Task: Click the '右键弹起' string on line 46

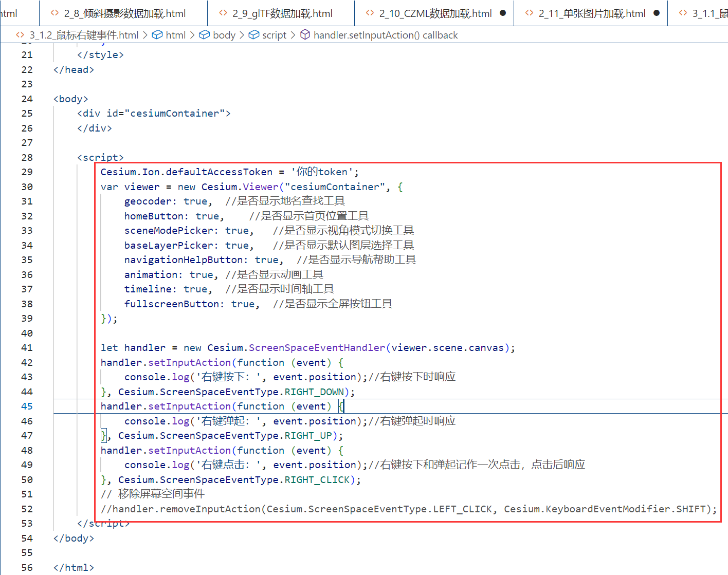Action: 228,421
